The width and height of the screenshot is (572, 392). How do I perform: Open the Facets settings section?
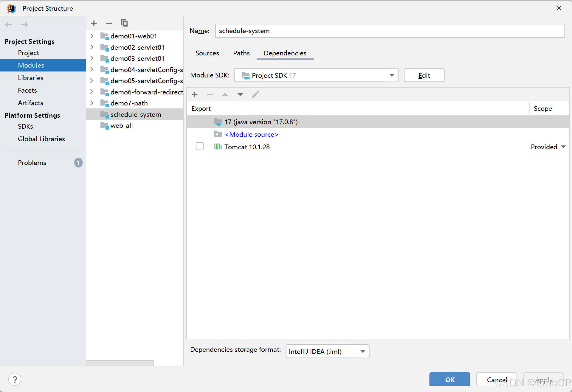click(27, 90)
